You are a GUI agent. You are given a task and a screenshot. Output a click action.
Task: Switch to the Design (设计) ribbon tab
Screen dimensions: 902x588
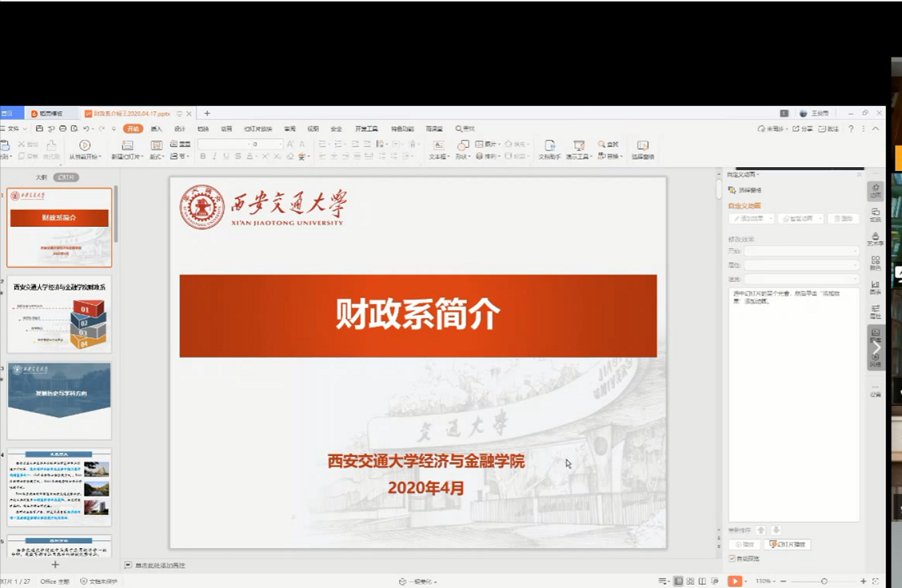[180, 129]
